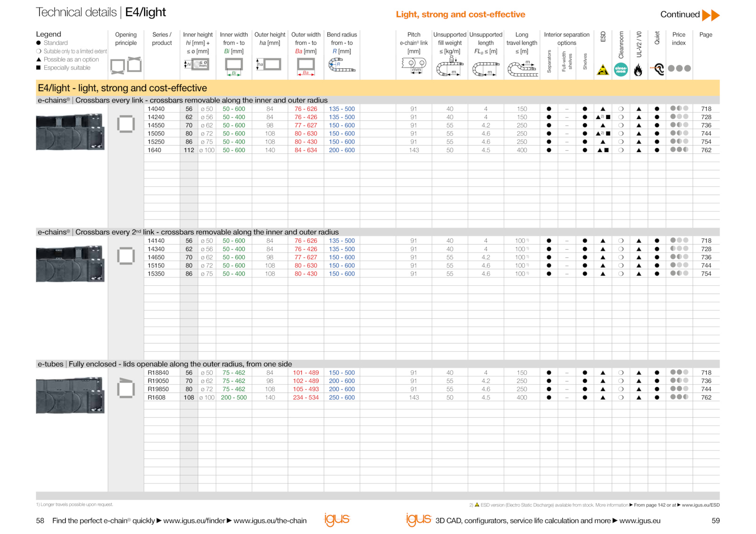Select e-tube series R19850

(x=158, y=390)
